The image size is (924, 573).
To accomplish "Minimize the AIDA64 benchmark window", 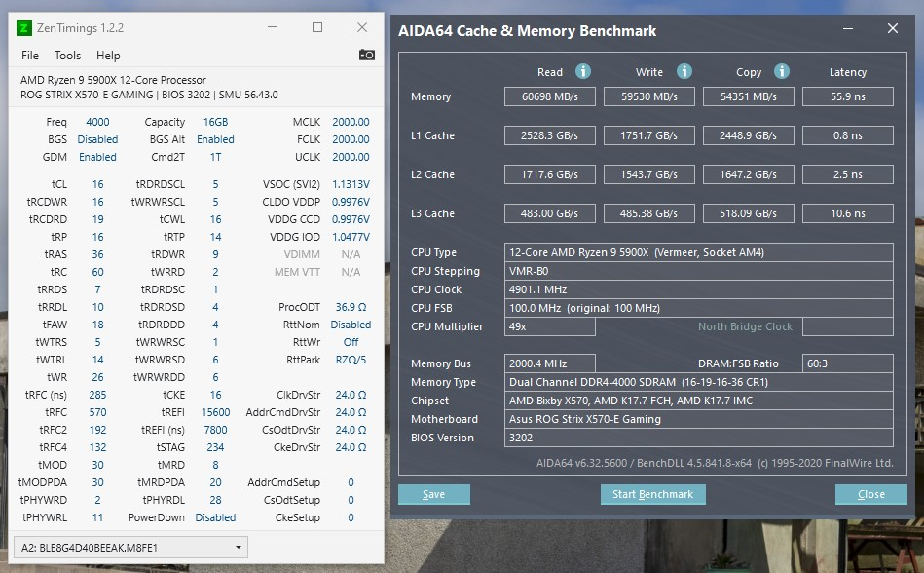I will [x=848, y=28].
